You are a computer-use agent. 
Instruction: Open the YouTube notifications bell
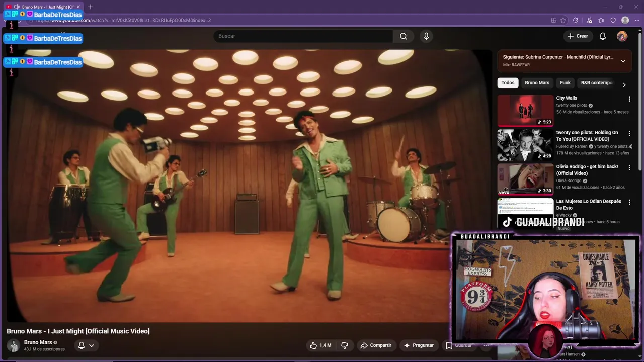(603, 36)
